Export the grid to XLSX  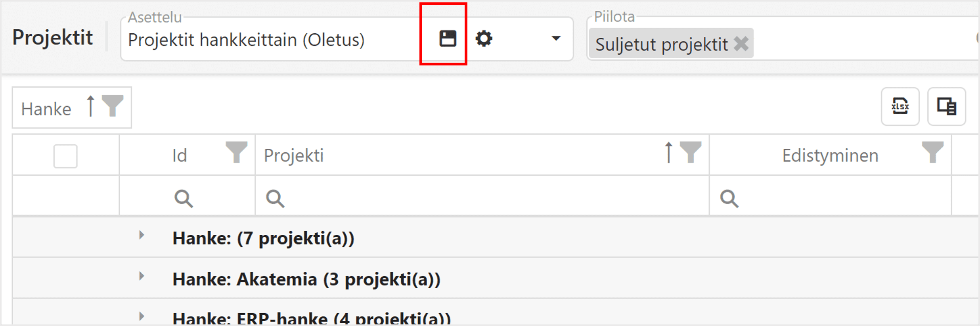(x=900, y=106)
